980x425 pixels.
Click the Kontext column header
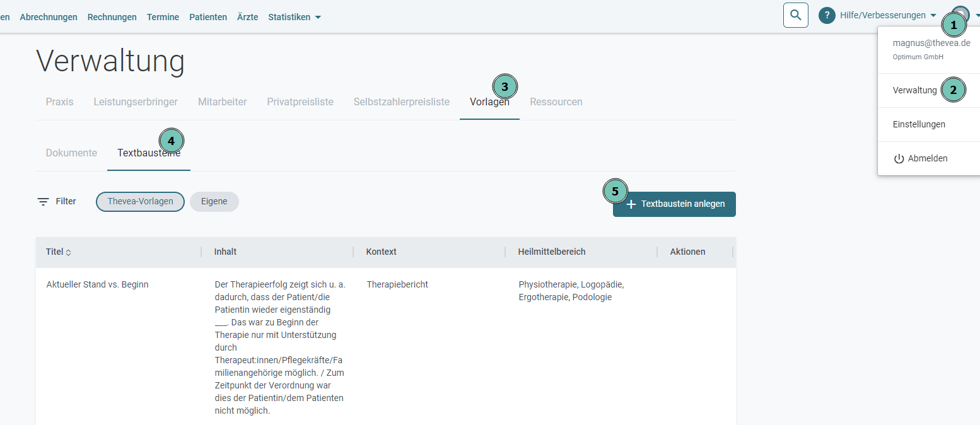(382, 252)
